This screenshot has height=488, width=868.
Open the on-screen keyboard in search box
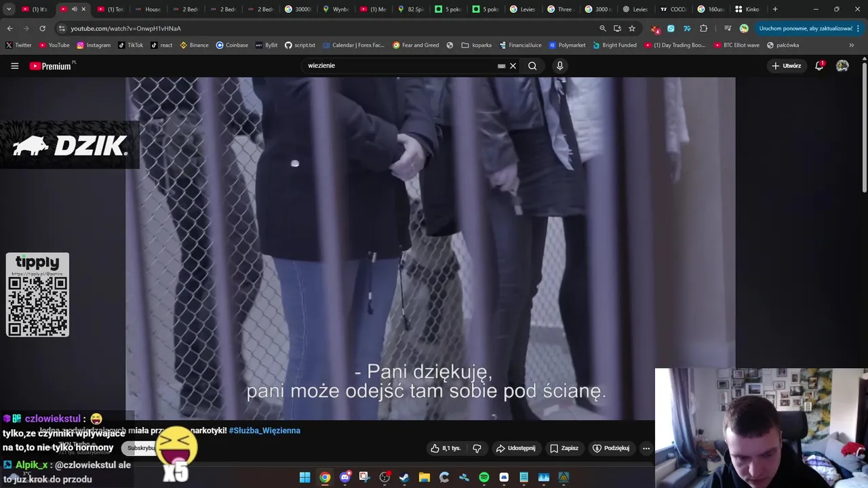[501, 66]
